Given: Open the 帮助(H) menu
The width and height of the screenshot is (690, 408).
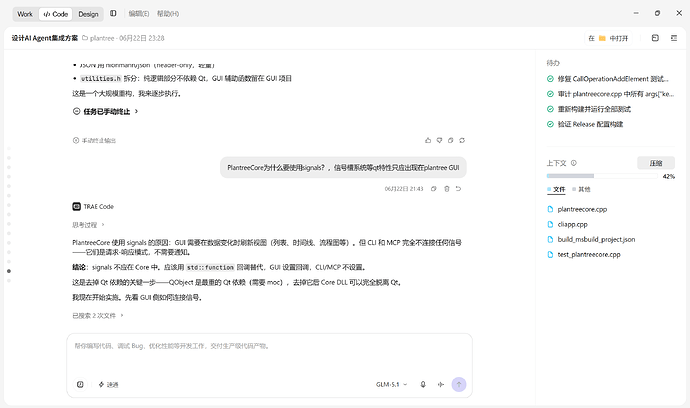Looking at the screenshot, I should 168,14.
